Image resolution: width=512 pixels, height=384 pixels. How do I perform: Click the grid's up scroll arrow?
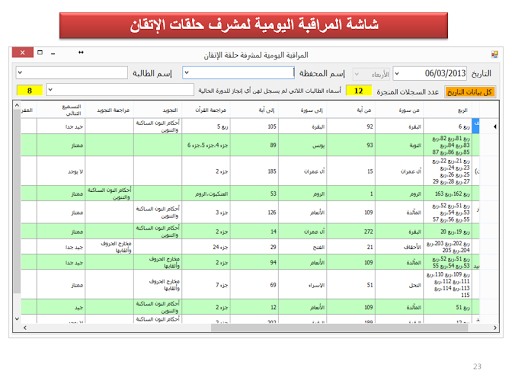[17, 105]
